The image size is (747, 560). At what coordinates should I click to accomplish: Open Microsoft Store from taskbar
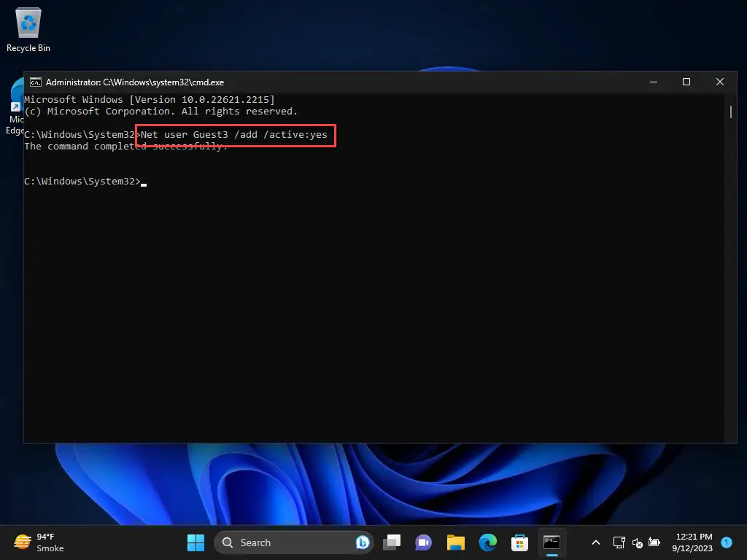519,542
